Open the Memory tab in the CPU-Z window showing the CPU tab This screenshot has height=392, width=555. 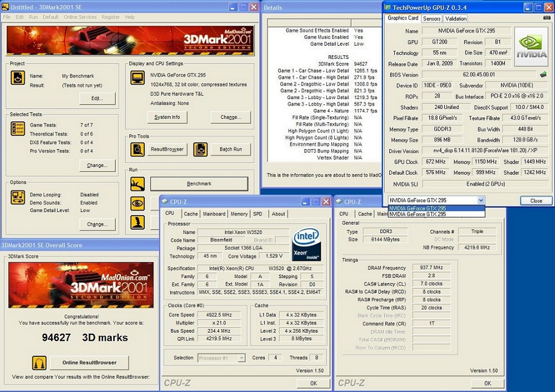(x=239, y=214)
